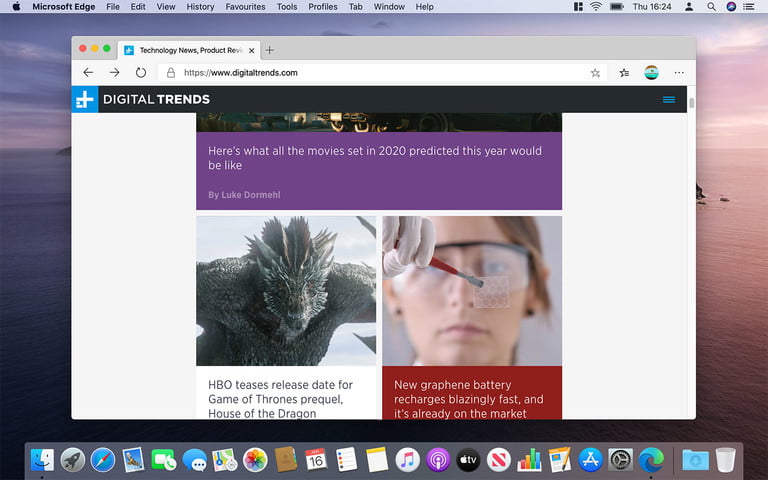Image resolution: width=768 pixels, height=480 pixels.
Task: Launch Safari from the Dock
Action: coord(103,460)
